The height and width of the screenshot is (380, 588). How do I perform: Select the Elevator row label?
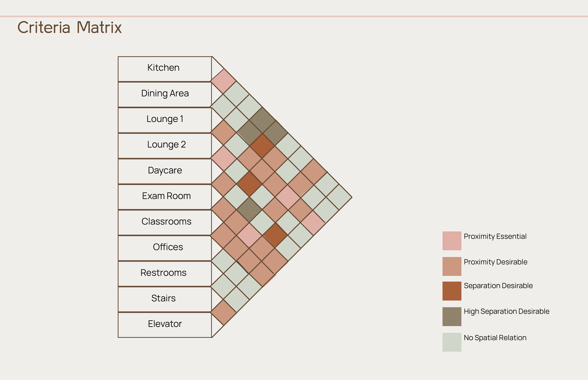click(165, 325)
